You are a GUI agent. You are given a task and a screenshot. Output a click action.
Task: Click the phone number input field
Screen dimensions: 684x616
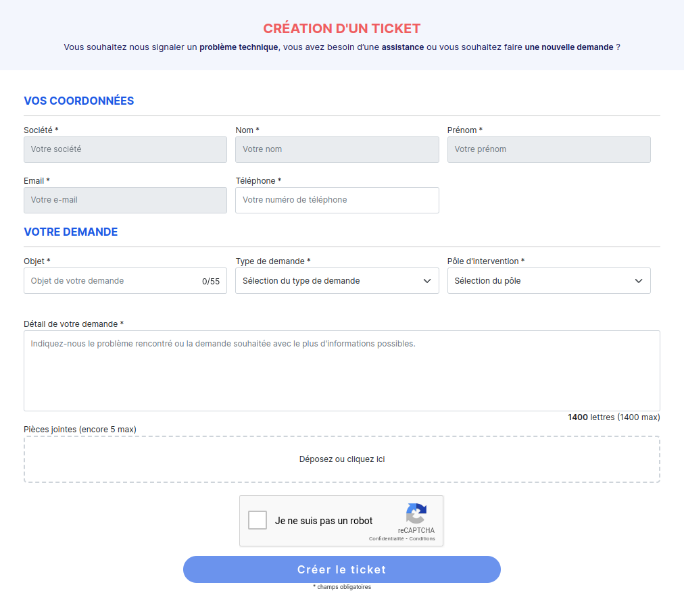pos(337,200)
